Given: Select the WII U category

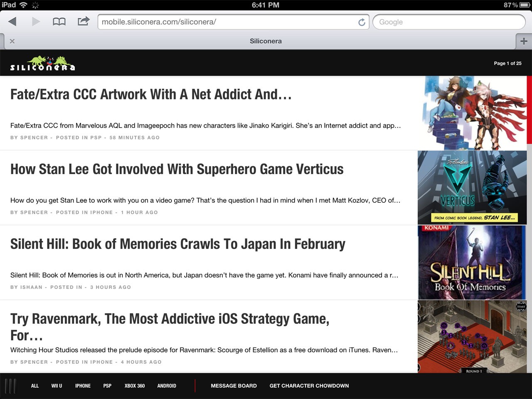Looking at the screenshot, I should coord(57,386).
